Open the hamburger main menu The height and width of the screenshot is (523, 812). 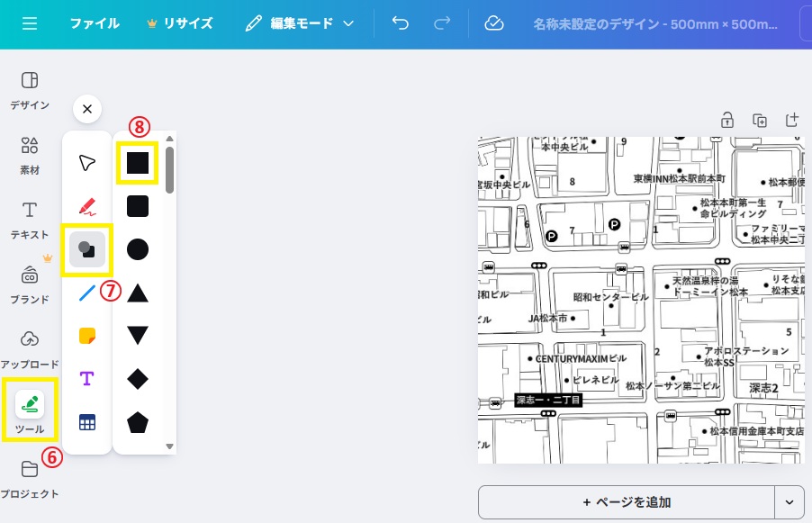30,23
